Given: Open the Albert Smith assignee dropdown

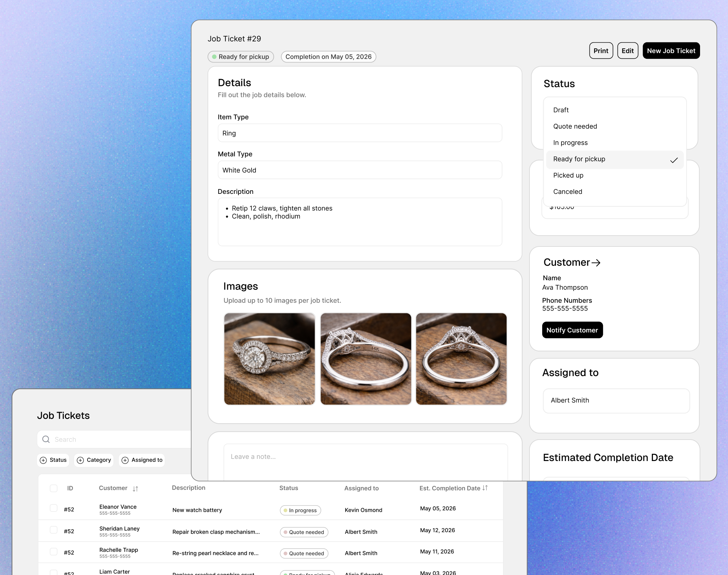Looking at the screenshot, I should pos(616,400).
